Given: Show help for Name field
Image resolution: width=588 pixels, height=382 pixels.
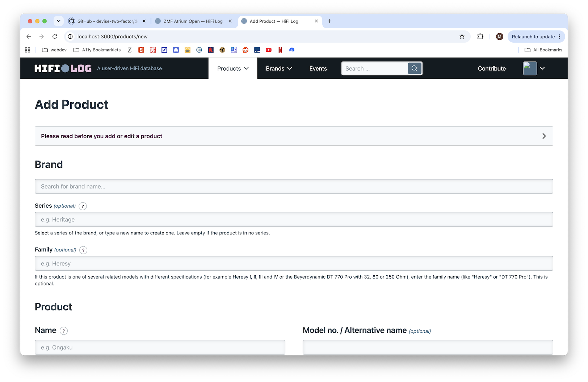Looking at the screenshot, I should [64, 331].
